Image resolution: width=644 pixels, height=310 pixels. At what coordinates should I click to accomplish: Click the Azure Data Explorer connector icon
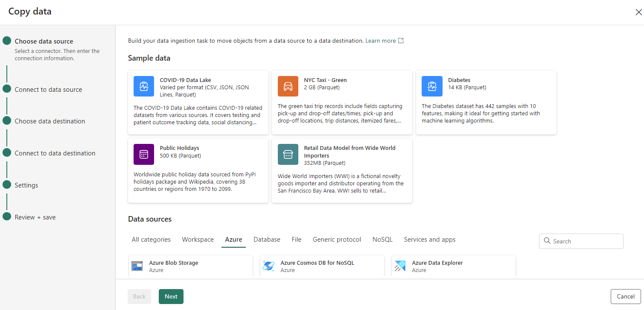click(400, 266)
